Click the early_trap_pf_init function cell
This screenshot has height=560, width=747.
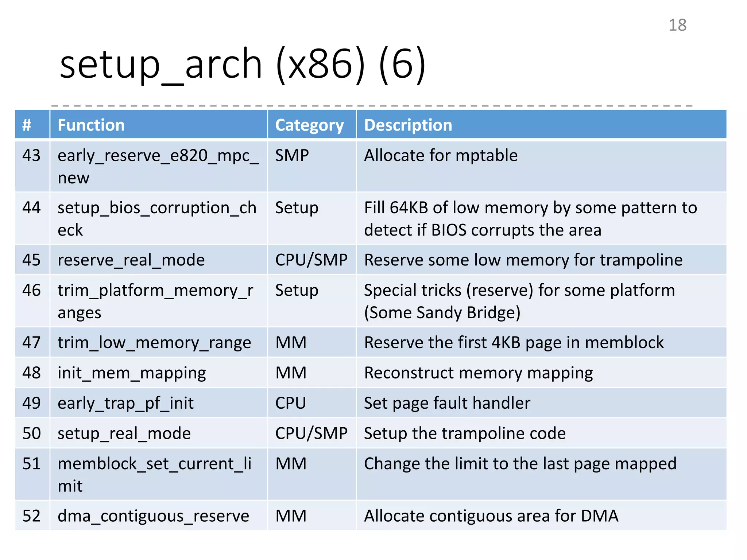point(125,403)
